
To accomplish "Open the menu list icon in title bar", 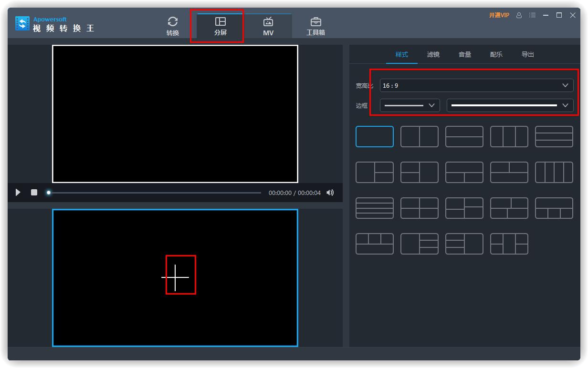I will click(532, 15).
